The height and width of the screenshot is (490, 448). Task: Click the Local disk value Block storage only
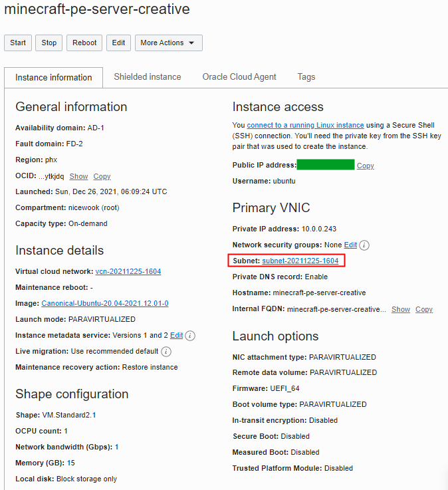click(x=86, y=479)
